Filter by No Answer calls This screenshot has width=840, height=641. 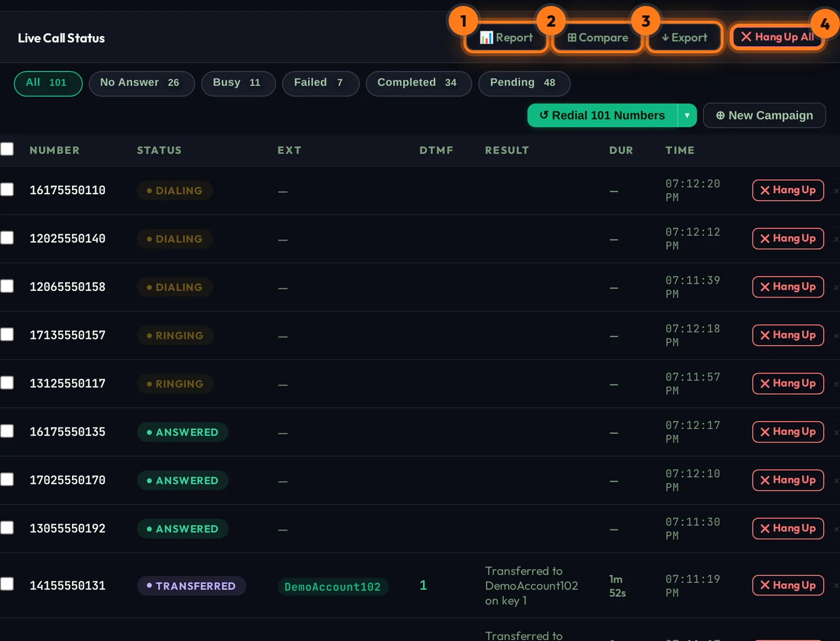(141, 83)
